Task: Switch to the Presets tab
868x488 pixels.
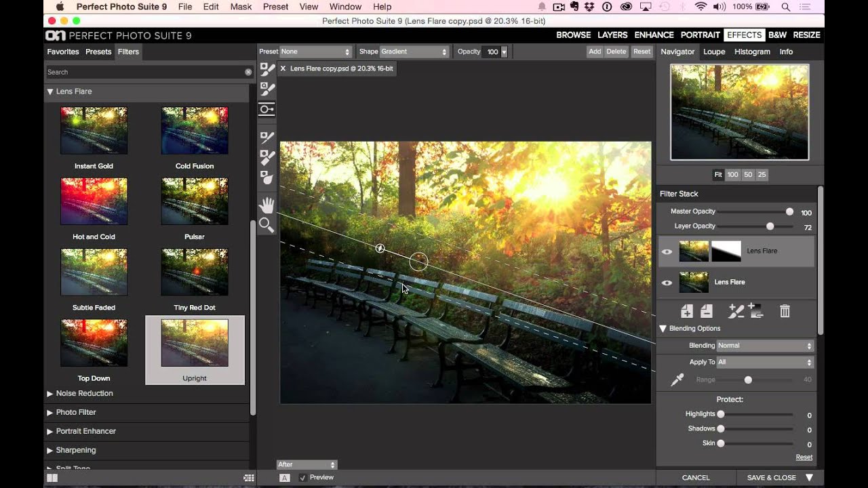Action: (98, 52)
